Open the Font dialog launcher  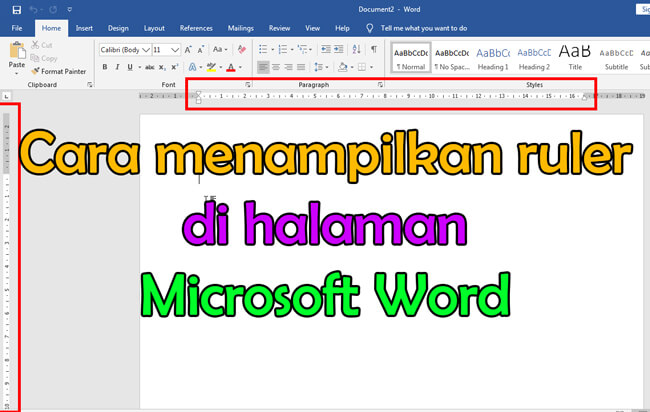pos(248,85)
